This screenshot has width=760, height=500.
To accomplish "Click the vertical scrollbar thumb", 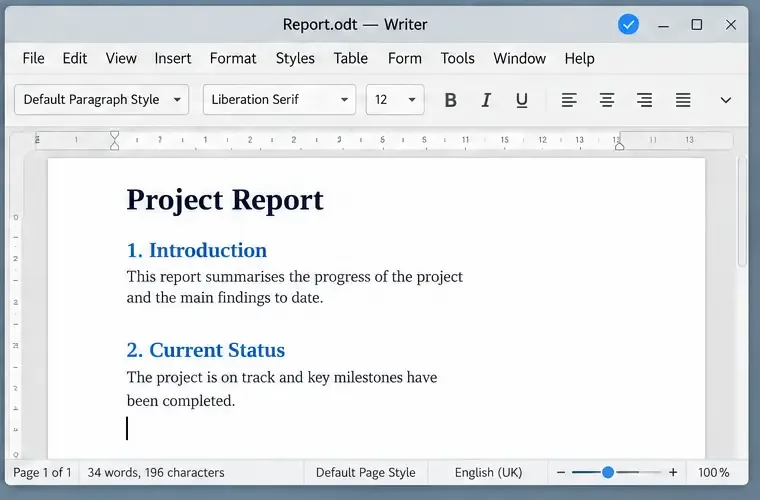I will pyautogui.click(x=742, y=211).
